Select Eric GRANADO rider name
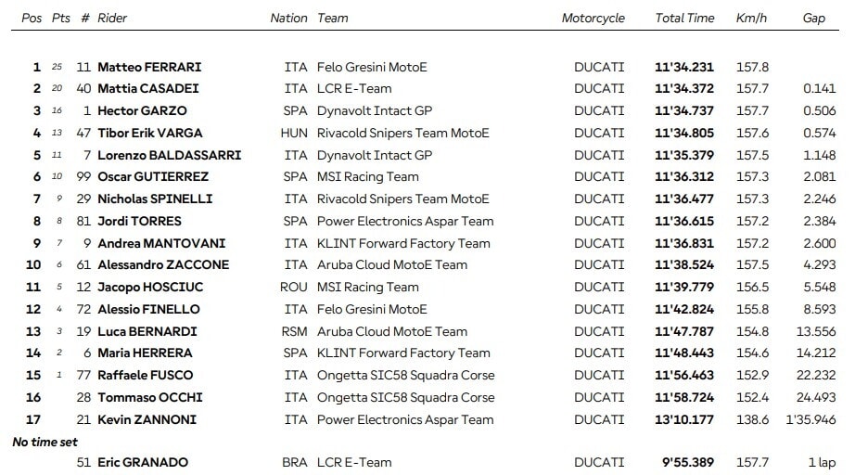This screenshot has width=868, height=475. 143,462
